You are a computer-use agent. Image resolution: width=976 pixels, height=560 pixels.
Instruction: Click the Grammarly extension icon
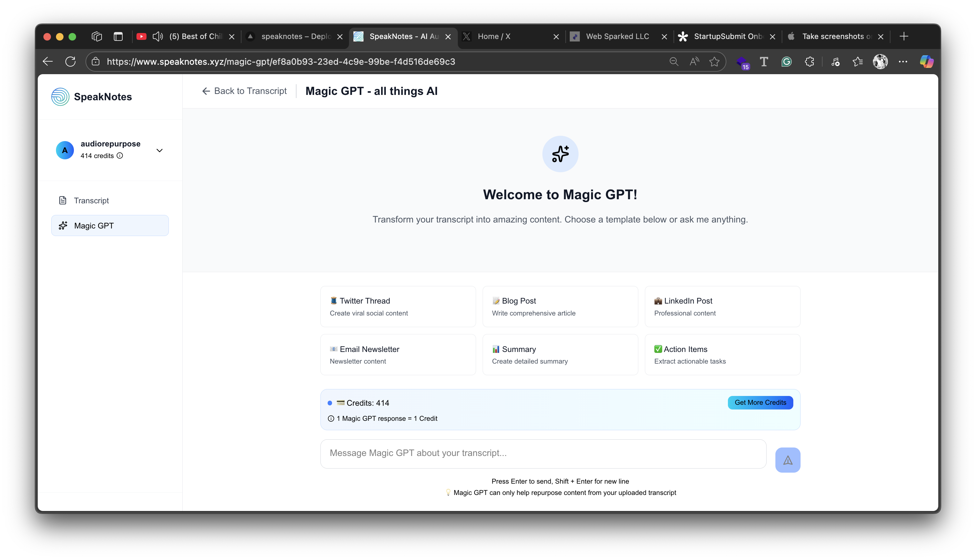[x=786, y=62]
